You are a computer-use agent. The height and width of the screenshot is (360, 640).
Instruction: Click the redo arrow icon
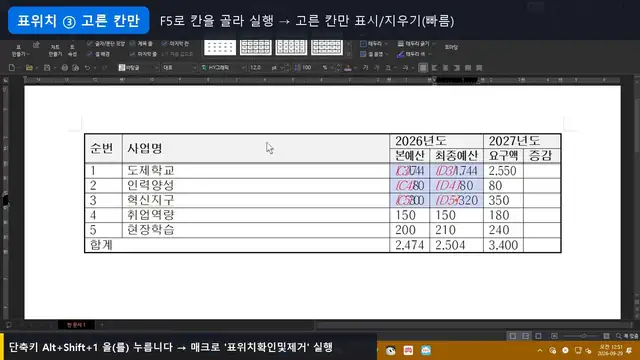[104, 68]
